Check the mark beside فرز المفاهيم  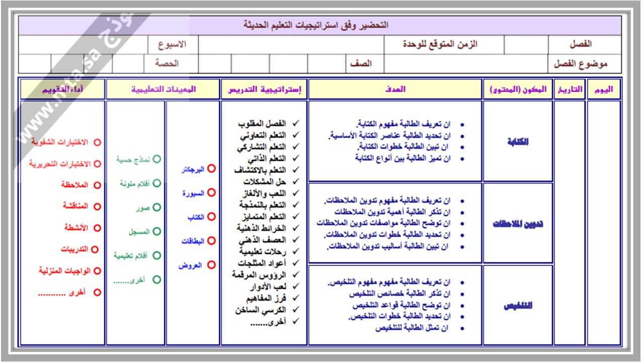click(296, 298)
